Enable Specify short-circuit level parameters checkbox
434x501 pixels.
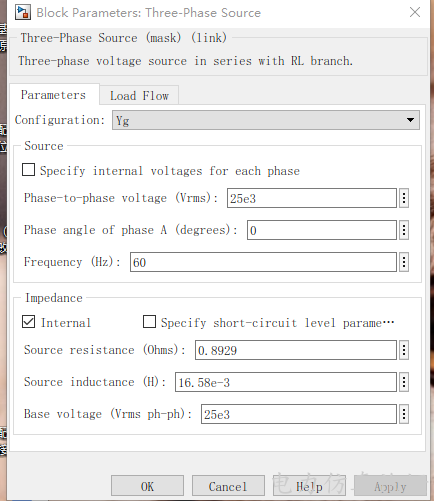[149, 322]
